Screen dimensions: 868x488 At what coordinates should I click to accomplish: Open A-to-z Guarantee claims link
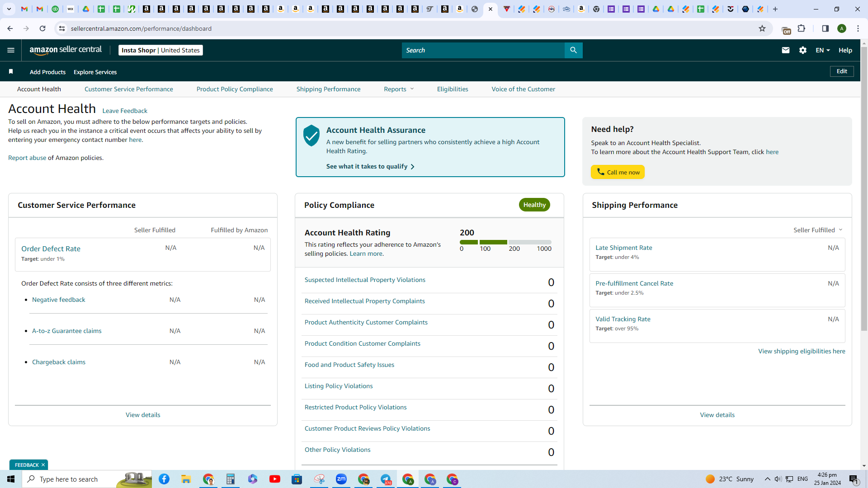tap(66, 331)
